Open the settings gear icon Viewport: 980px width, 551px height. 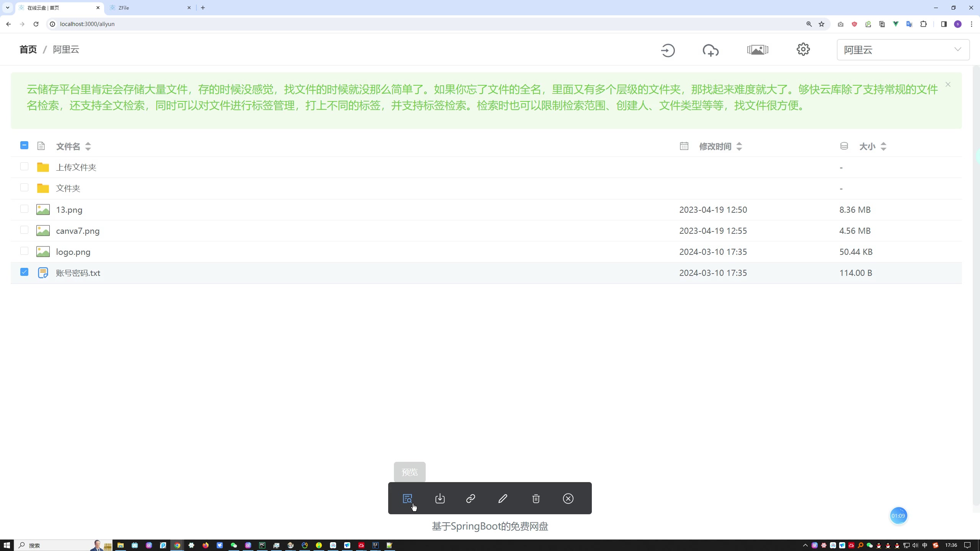(803, 49)
